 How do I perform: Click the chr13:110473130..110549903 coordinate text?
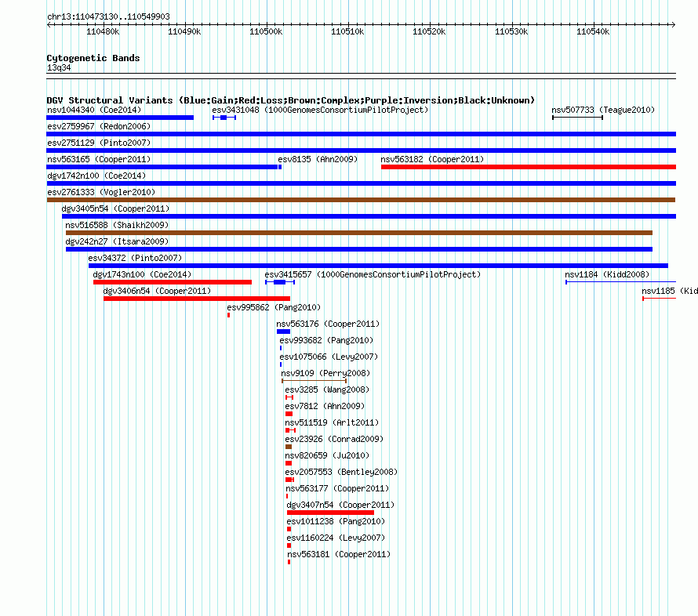pos(108,16)
